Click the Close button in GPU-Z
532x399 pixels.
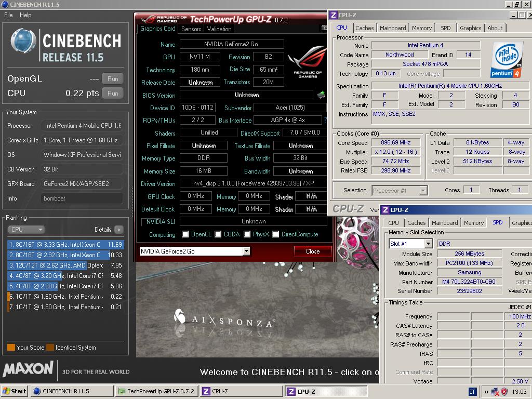(312, 251)
